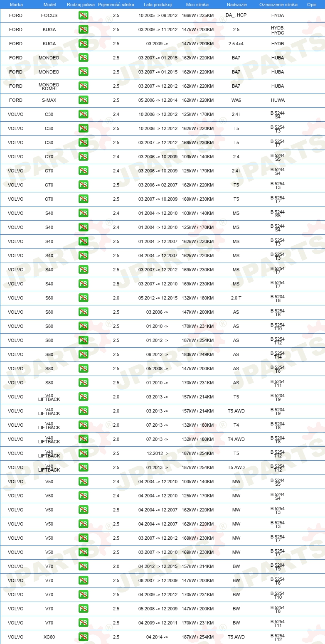Click the Rodzaj paliwa header
This screenshot has height=644, width=325.
[81, 5]
